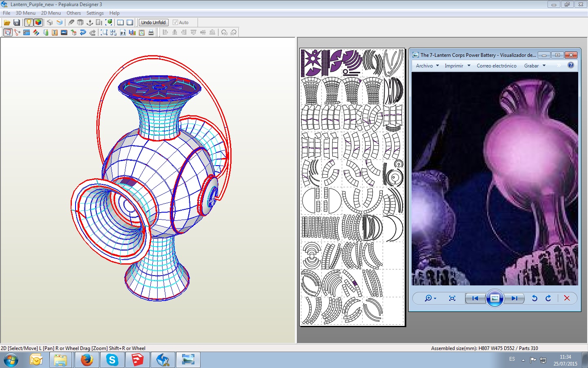
Task: Select the pencil edge tool icon
Action: 71,22
